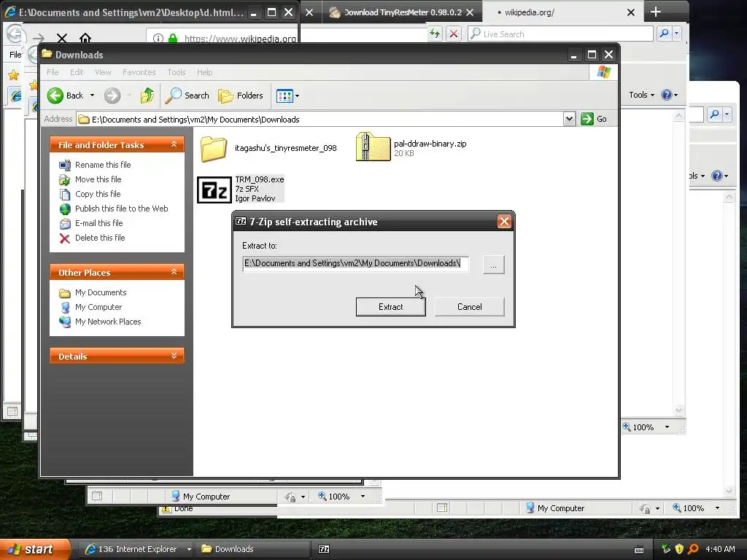Open the File menu in the browser window
Image resolution: width=747 pixels, height=560 pixels.
(x=15, y=55)
